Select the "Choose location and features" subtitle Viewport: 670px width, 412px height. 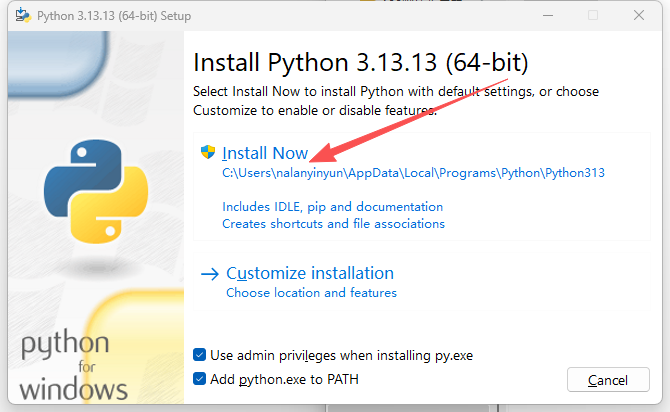point(311,293)
